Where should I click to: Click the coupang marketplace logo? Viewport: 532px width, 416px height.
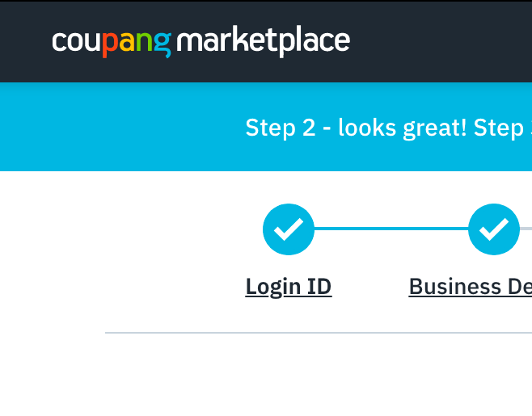coord(201,41)
